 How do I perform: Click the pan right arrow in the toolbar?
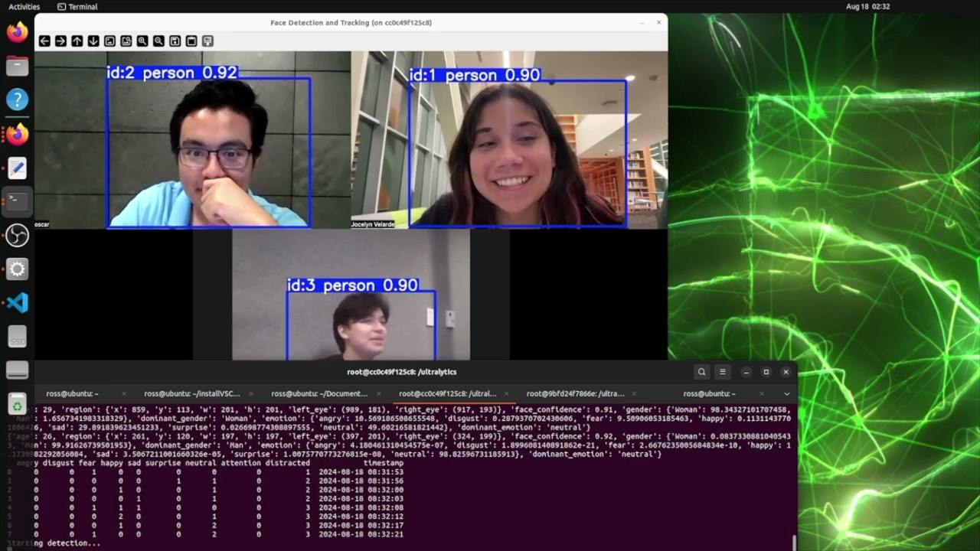click(60, 41)
